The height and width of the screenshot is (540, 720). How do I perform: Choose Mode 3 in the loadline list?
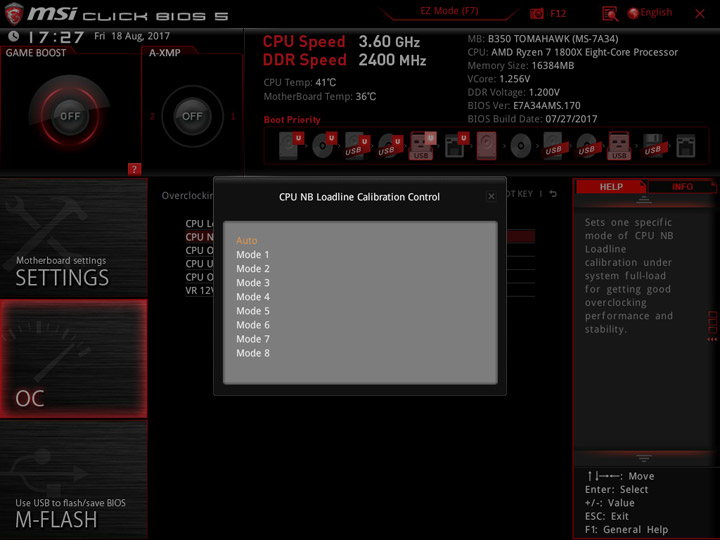(x=253, y=283)
